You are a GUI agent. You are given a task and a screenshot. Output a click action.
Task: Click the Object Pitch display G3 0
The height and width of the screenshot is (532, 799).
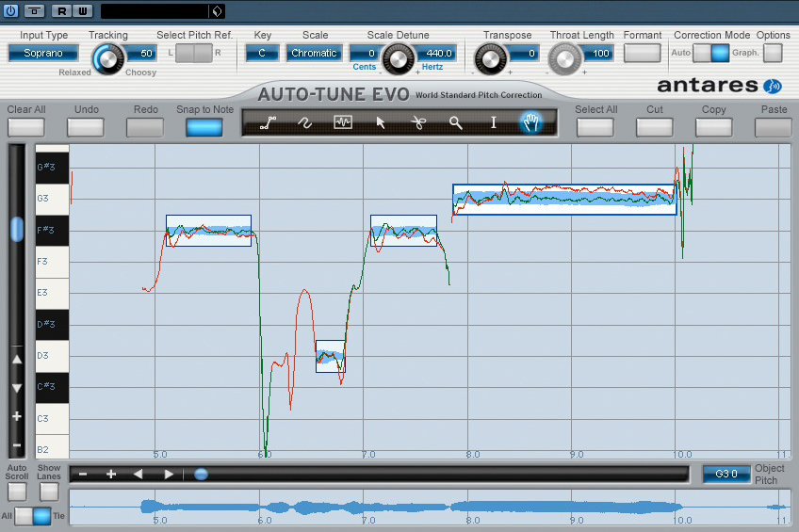coord(726,474)
